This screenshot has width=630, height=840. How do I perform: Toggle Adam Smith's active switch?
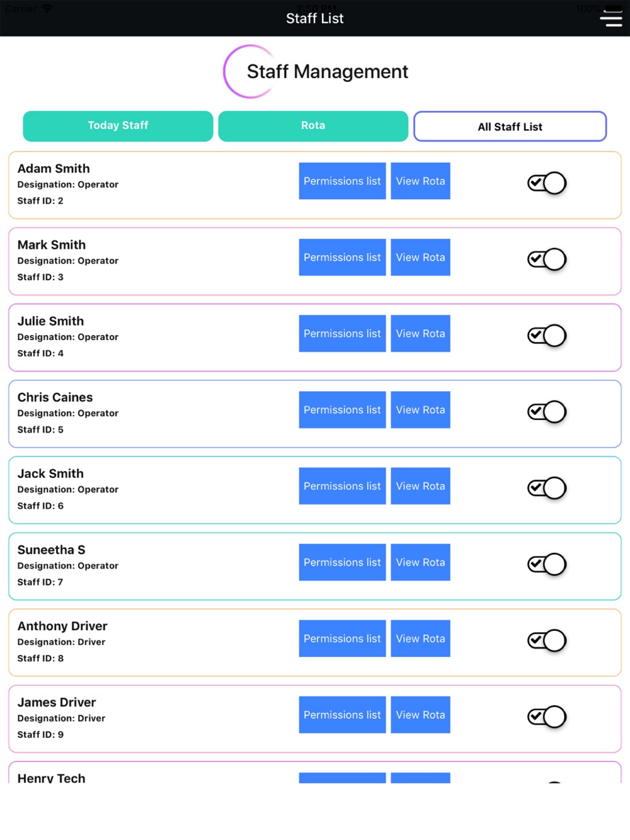547,183
